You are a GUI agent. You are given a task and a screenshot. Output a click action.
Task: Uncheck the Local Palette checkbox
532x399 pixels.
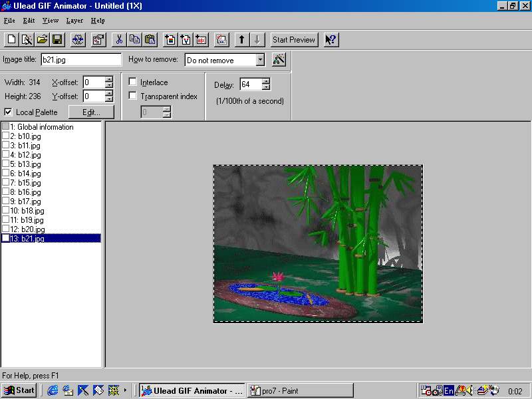tap(8, 112)
